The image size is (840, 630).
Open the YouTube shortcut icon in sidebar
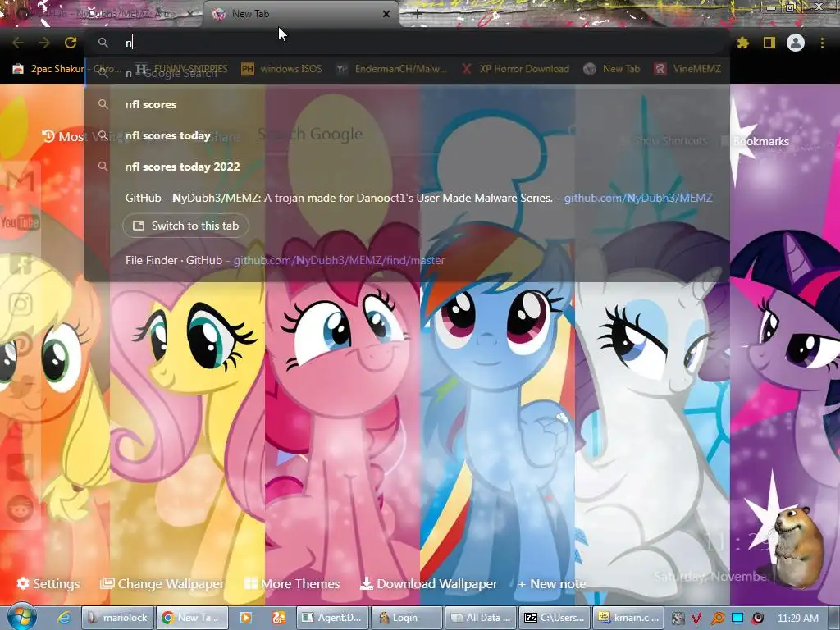21,221
